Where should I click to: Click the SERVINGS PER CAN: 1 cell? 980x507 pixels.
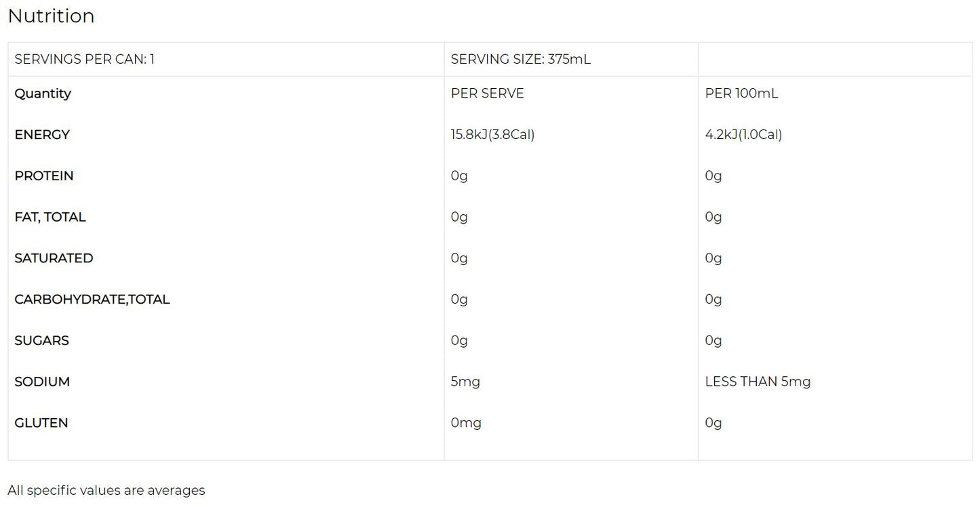[x=85, y=59]
